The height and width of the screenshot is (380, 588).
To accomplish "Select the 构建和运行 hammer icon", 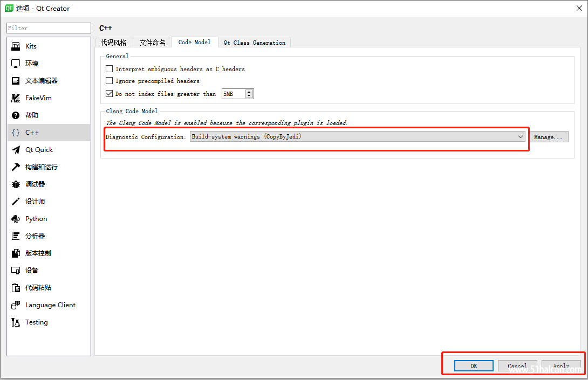I will pyautogui.click(x=16, y=167).
